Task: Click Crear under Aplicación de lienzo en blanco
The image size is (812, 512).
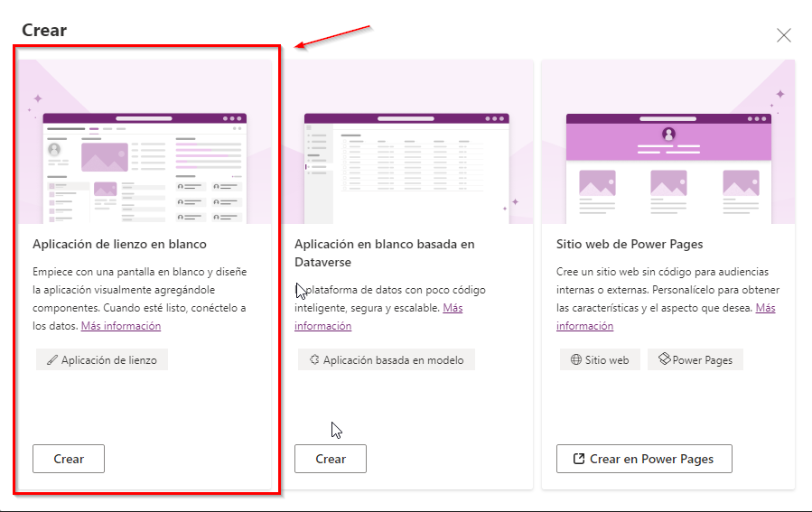Action: pos(69,459)
